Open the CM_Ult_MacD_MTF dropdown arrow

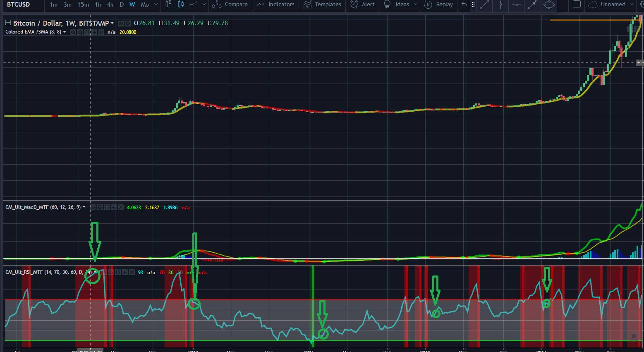[84, 207]
